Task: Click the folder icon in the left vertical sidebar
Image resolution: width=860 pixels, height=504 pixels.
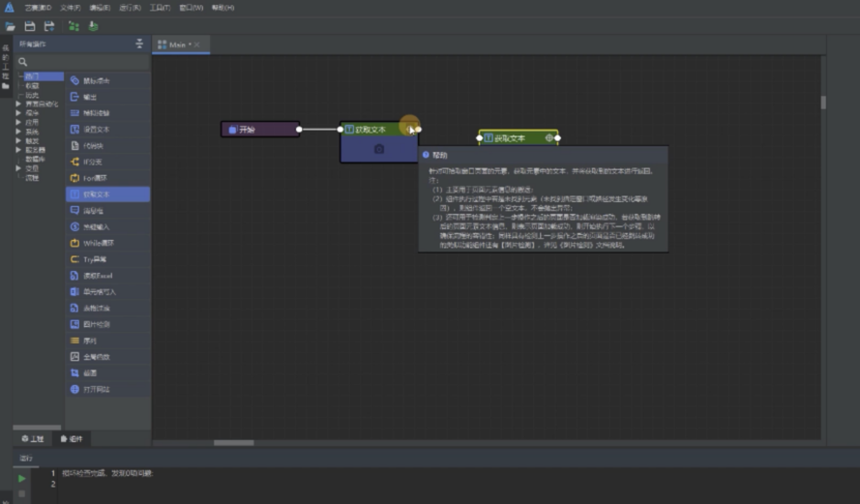Action: tap(6, 86)
